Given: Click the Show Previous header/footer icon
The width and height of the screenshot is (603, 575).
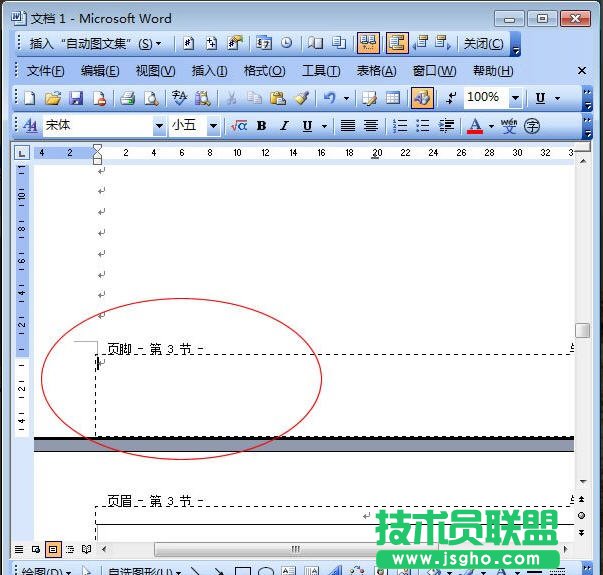Looking at the screenshot, I should tap(421, 43).
